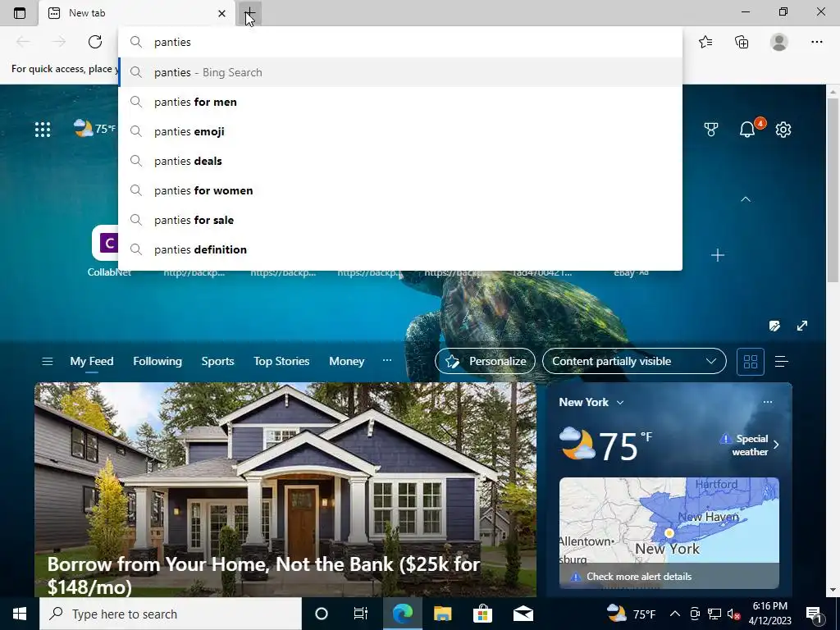Switch feed to grid view layout
This screenshot has width=840, height=630.
click(x=751, y=362)
